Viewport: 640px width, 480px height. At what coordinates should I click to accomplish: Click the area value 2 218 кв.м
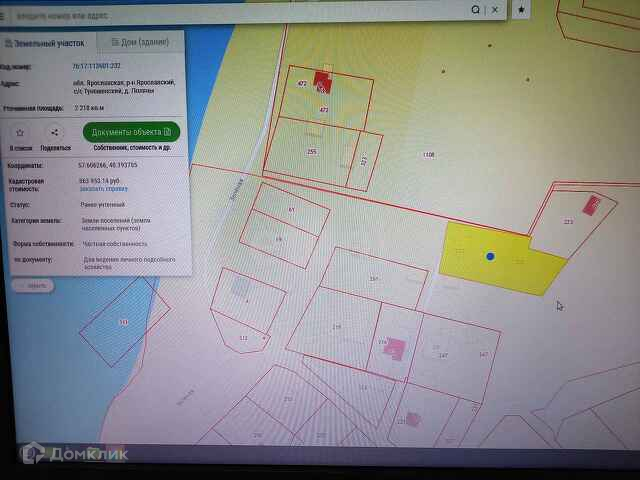[89, 108]
